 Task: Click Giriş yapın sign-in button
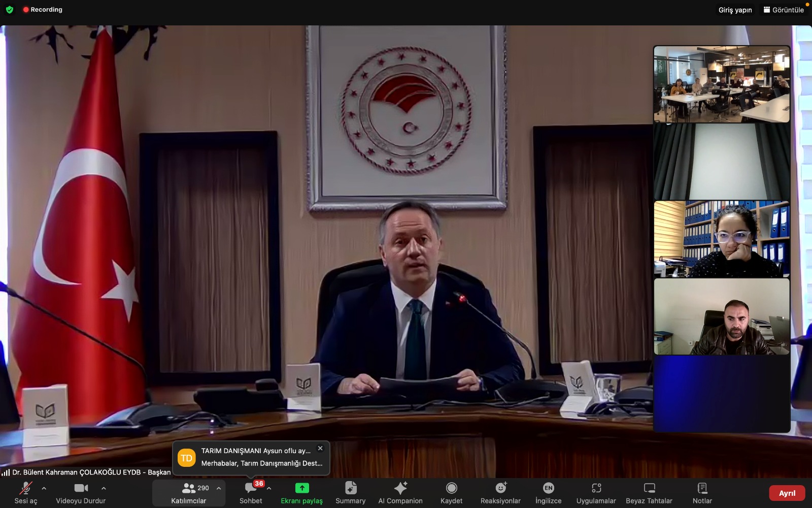point(735,10)
